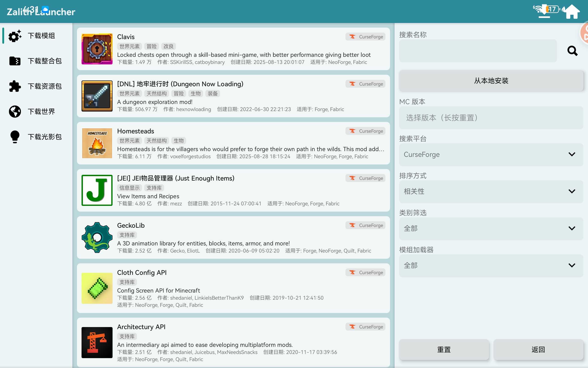
Task: Click the 信息显示 tag on JEI
Action: [130, 188]
